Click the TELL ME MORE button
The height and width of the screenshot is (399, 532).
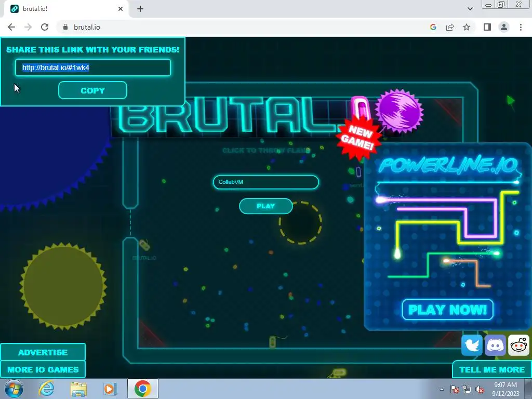(491, 369)
